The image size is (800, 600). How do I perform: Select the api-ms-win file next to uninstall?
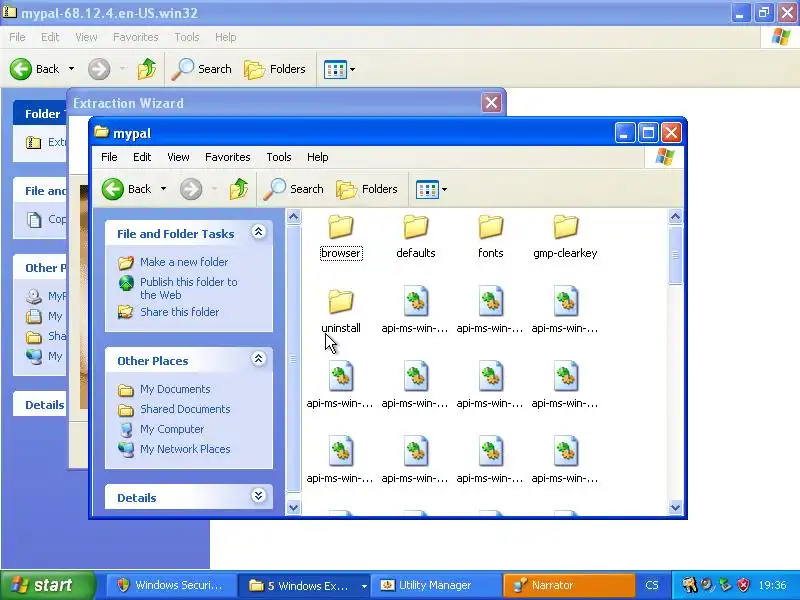click(415, 312)
